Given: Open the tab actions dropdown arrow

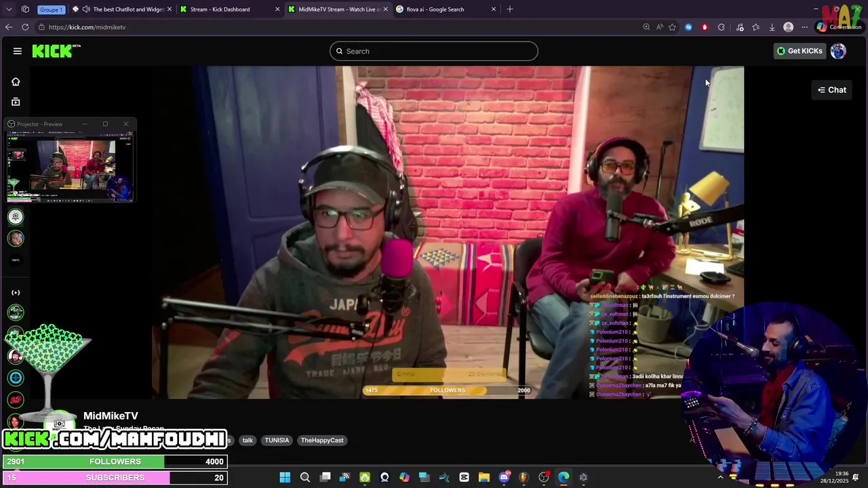Looking at the screenshot, I should (x=8, y=9).
